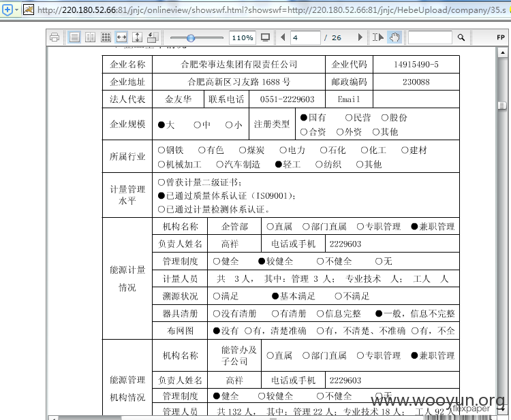Switch to two-page view mode
The height and width of the screenshot is (420, 511).
(90, 37)
